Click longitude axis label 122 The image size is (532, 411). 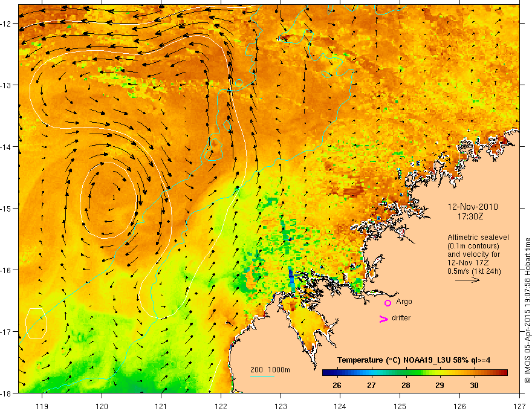(x=221, y=406)
